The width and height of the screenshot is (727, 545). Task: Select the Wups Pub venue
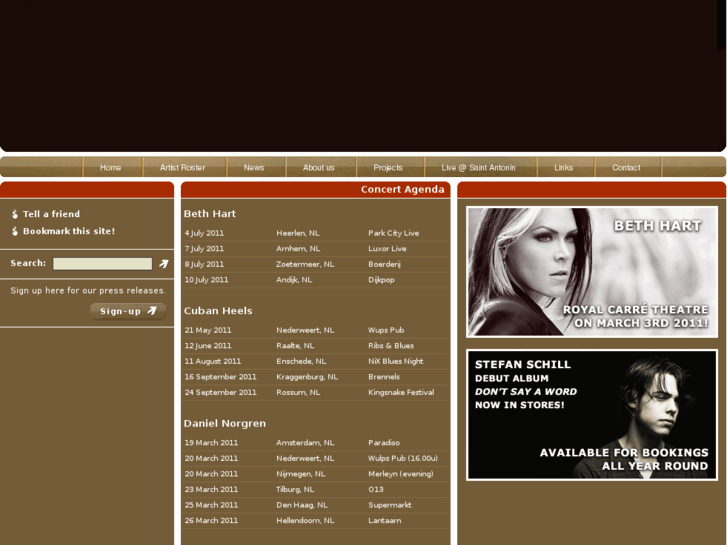[x=386, y=330]
